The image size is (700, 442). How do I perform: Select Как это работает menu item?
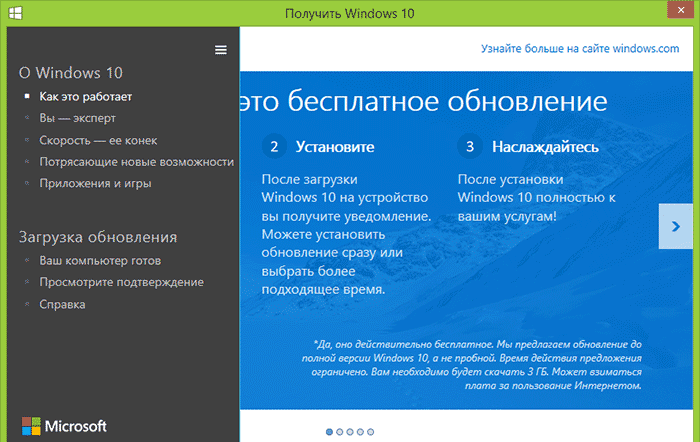[x=85, y=96]
